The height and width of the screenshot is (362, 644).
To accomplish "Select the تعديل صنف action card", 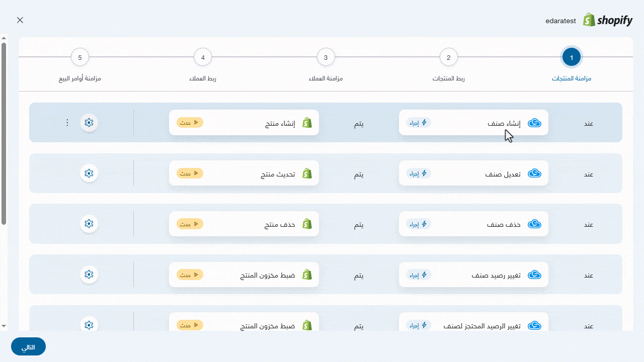I will click(x=473, y=173).
